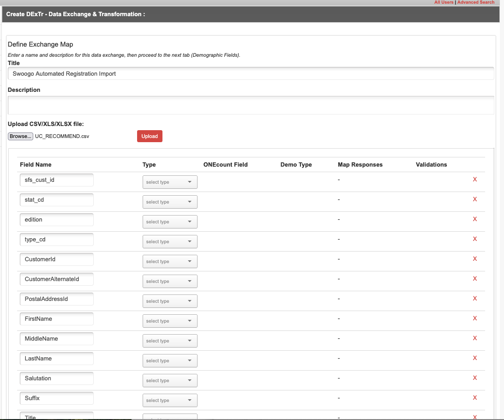
Task: Click the Define Exchange Map heading
Action: tap(41, 44)
